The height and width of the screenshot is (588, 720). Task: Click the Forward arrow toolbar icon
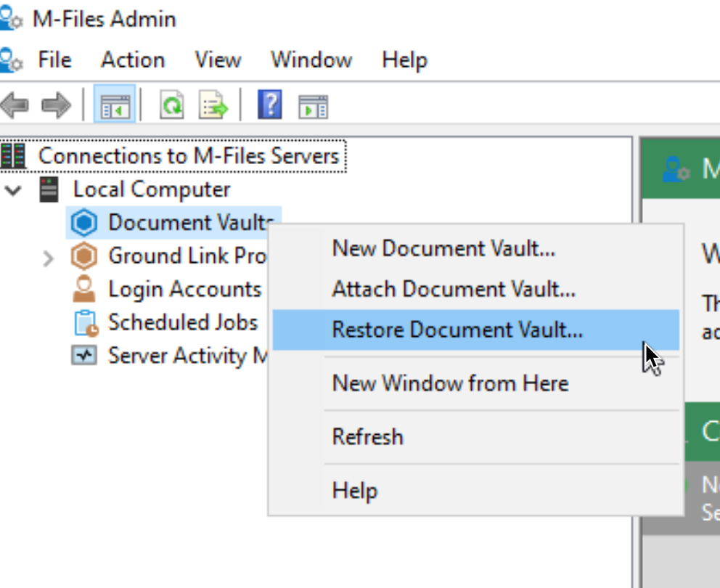[56, 105]
